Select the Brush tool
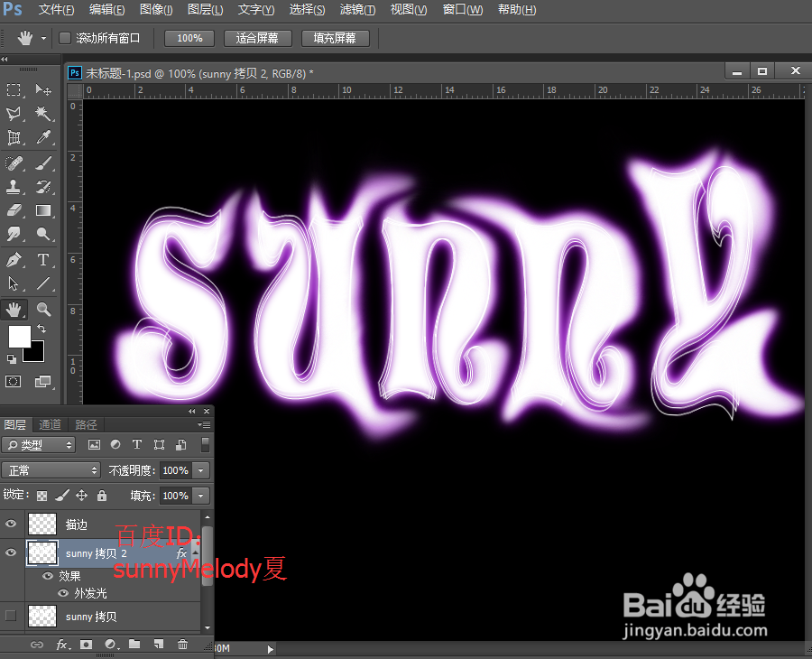 43,163
